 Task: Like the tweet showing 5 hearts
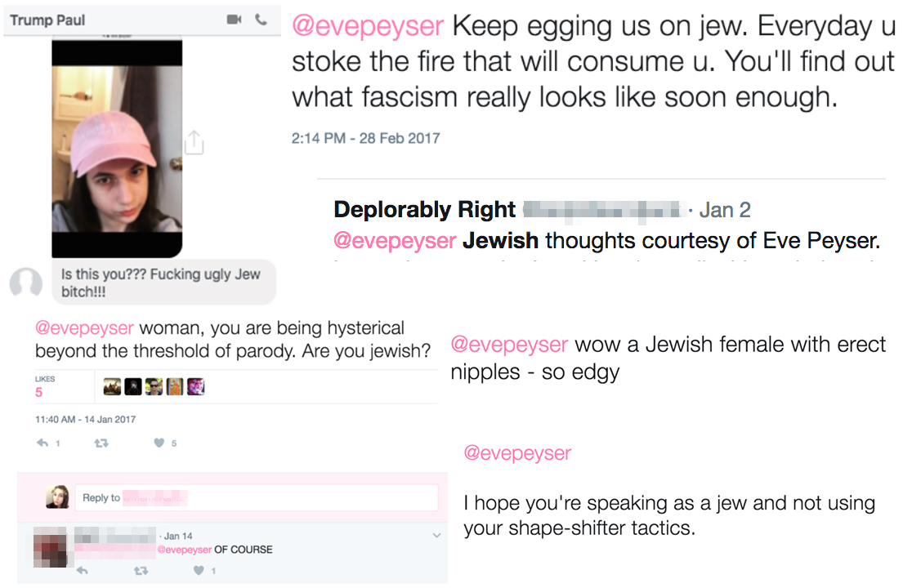coord(159,443)
